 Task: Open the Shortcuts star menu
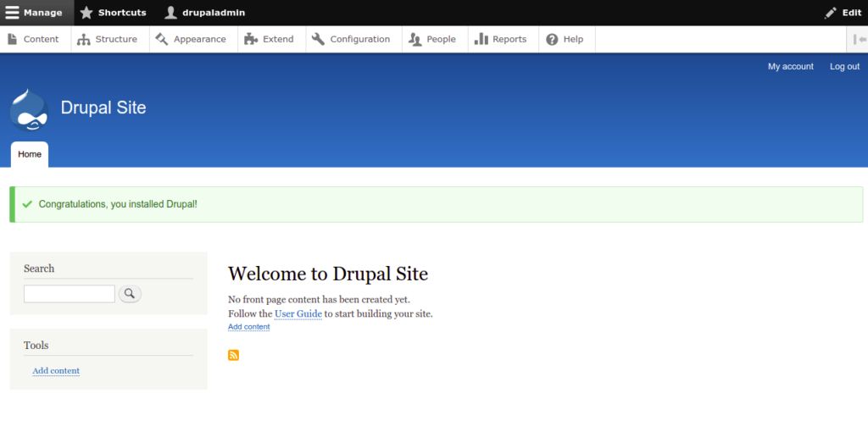[x=114, y=13]
